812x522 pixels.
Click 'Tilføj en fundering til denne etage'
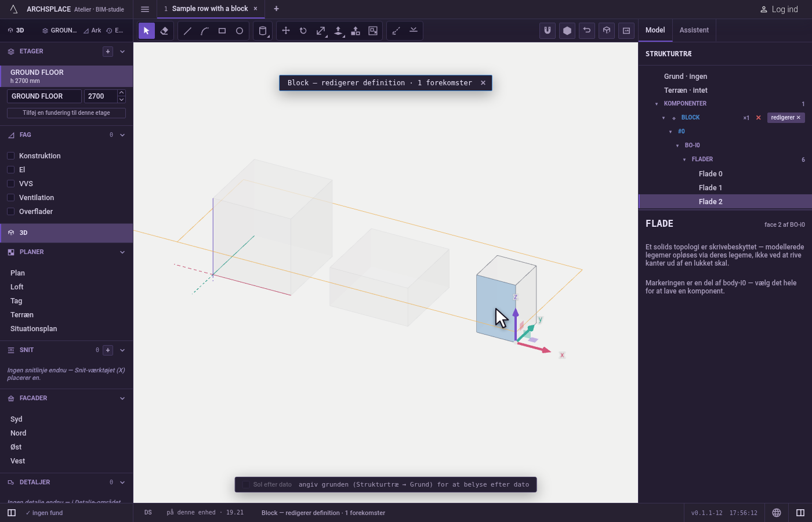click(66, 113)
